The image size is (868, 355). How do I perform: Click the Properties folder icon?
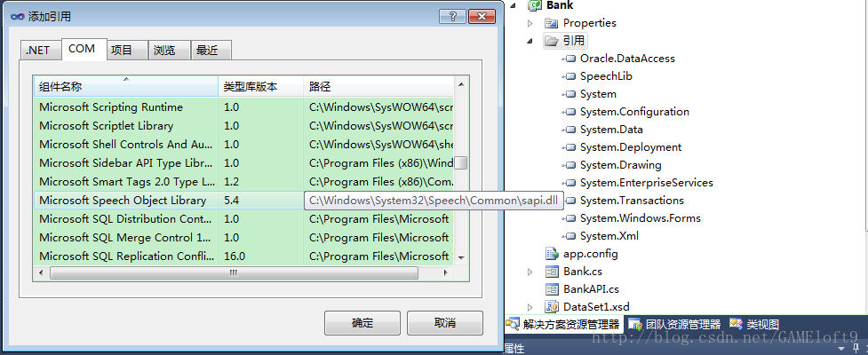click(x=551, y=23)
